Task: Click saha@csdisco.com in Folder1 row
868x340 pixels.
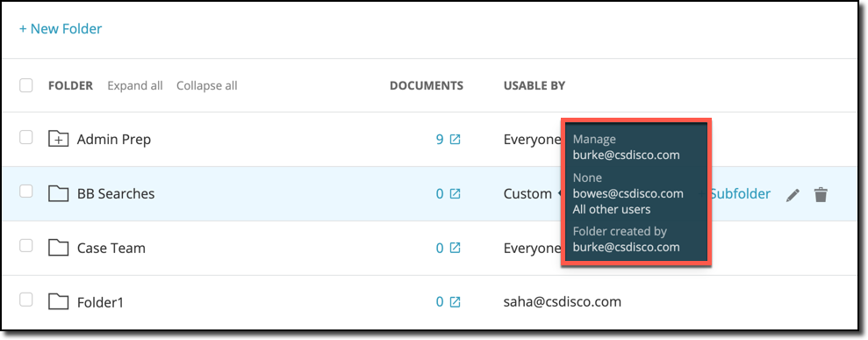Action: 563,302
